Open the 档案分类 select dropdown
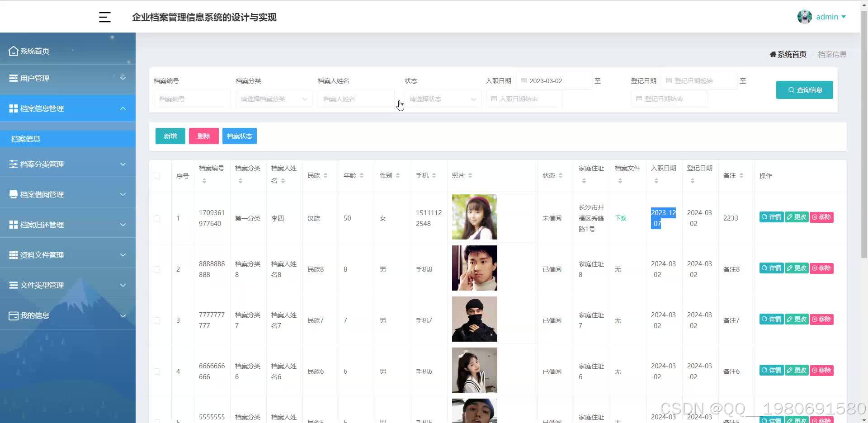 [x=274, y=99]
